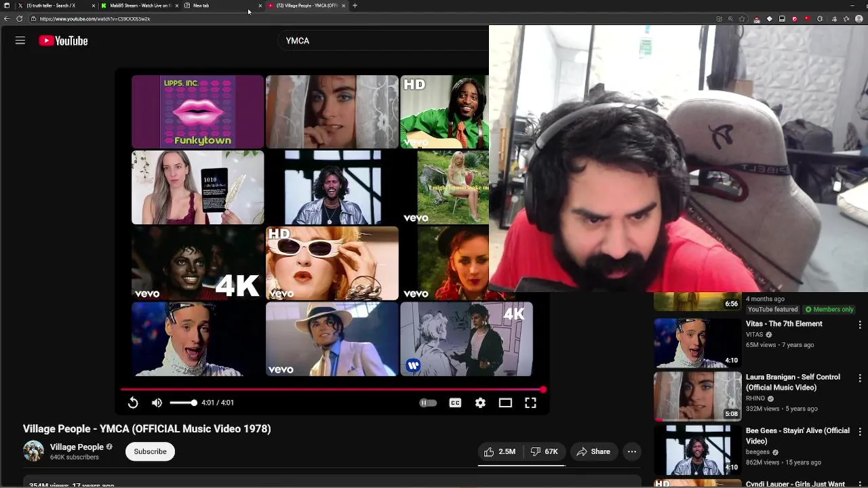Open options menu for Bee Gees video
Screen dimensions: 868x488
tap(860, 432)
